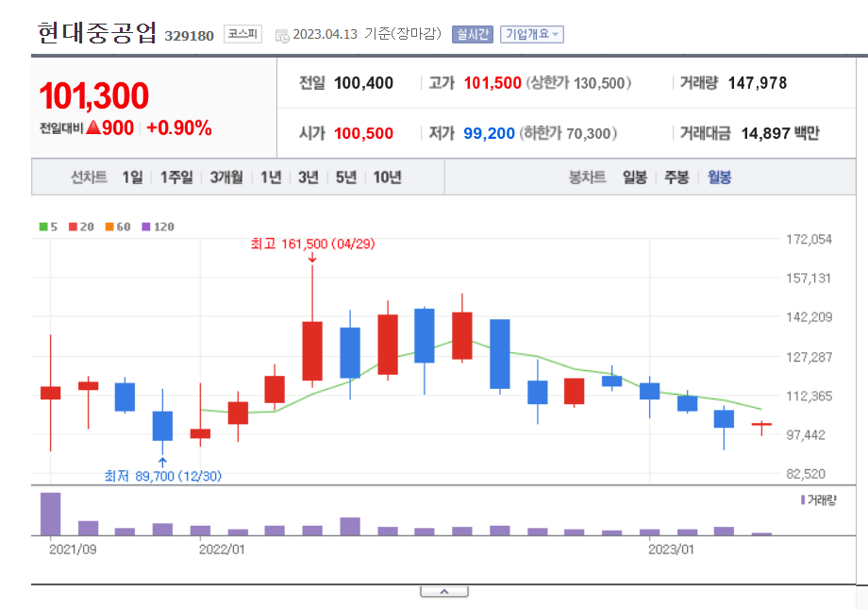The height and width of the screenshot is (609, 868).
Task: Click the orange 60-period moving average swatch
Action: point(109,227)
